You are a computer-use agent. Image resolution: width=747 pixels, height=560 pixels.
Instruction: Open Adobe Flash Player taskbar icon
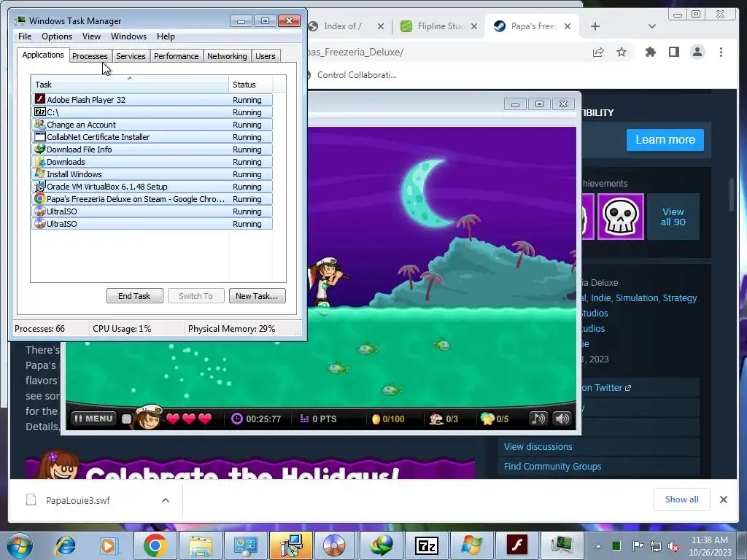(517, 545)
